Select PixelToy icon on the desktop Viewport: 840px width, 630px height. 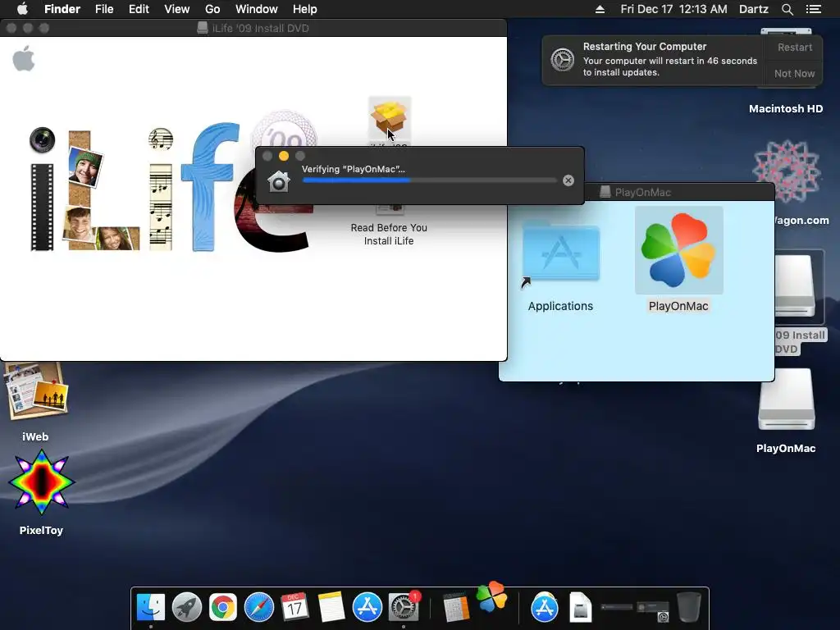point(41,482)
